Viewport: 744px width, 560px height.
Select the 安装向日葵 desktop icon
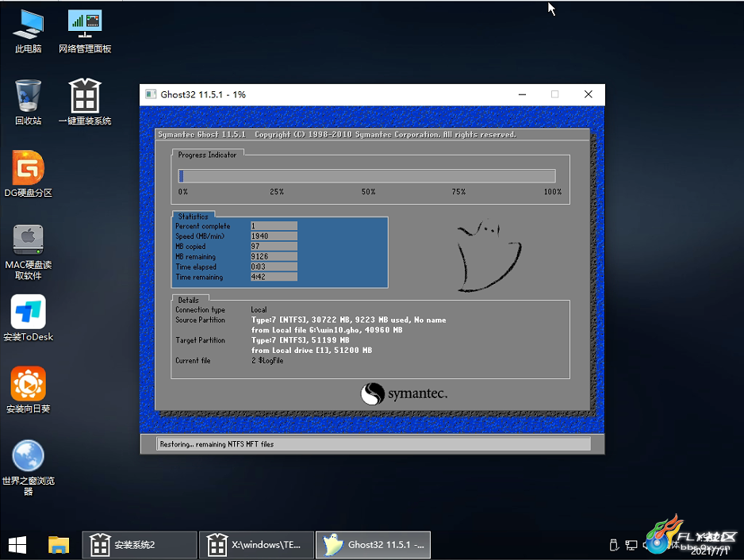(x=28, y=389)
